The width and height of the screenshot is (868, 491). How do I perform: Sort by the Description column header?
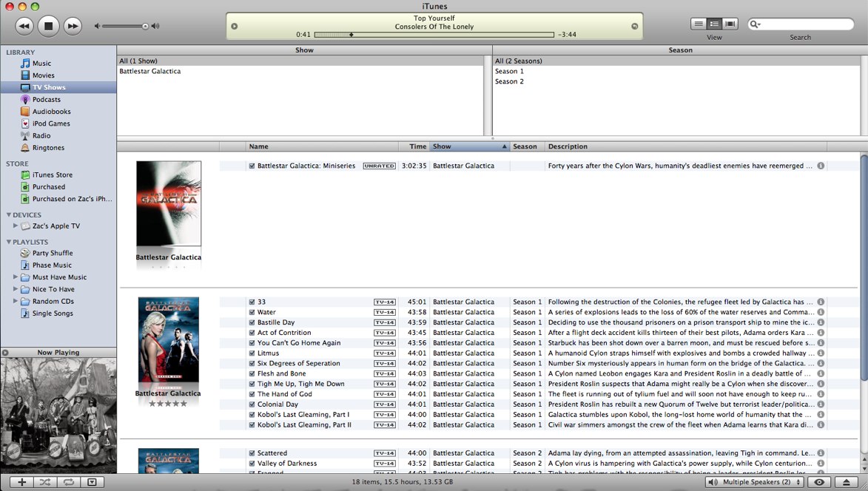(x=686, y=146)
